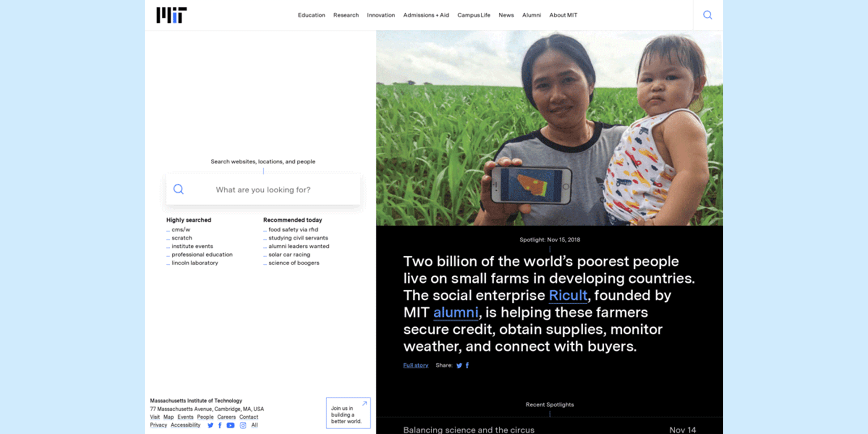This screenshot has width=868, height=434.
Task: Click the Facebook share icon on the spotlight
Action: (469, 365)
